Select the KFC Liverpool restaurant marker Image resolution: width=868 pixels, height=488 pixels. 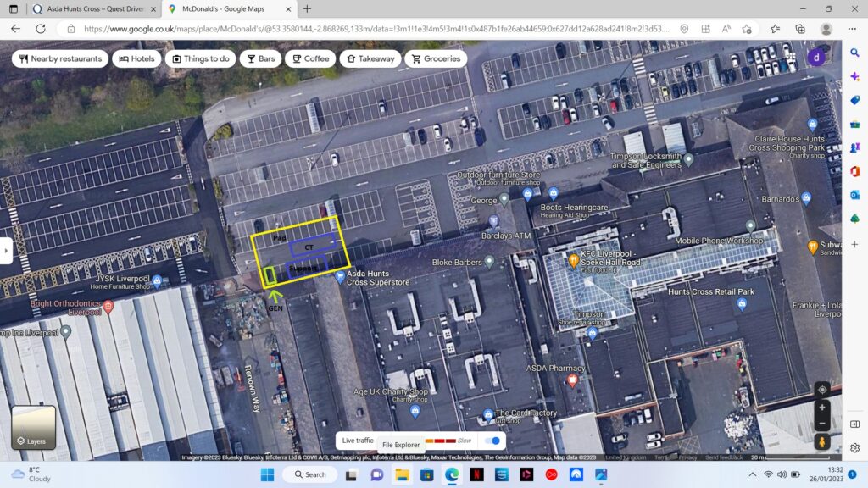(573, 259)
